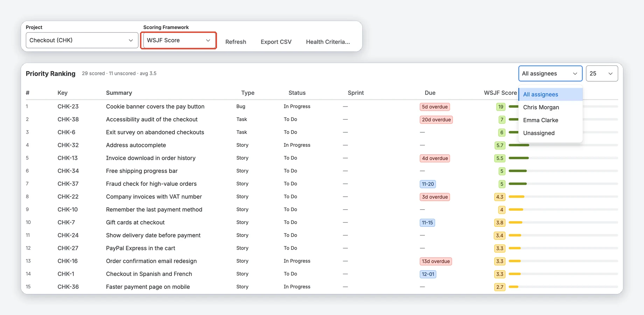Click issue key CHK-36
The height and width of the screenshot is (315, 644).
[68, 287]
